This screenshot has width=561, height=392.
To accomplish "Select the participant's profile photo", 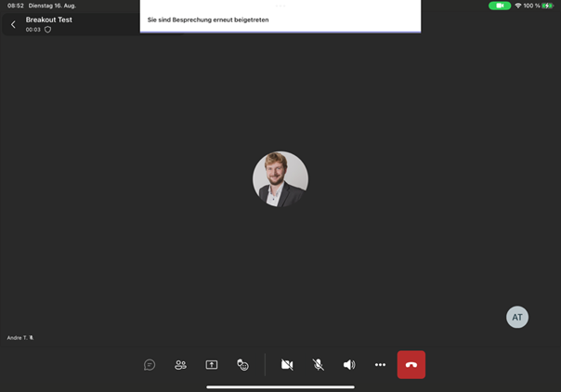I will pyautogui.click(x=280, y=178).
